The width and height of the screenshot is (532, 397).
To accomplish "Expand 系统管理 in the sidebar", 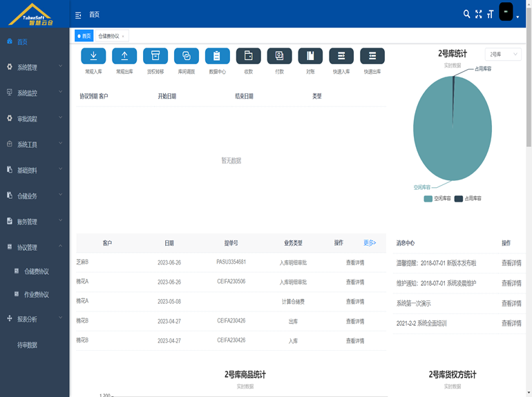I will [35, 67].
